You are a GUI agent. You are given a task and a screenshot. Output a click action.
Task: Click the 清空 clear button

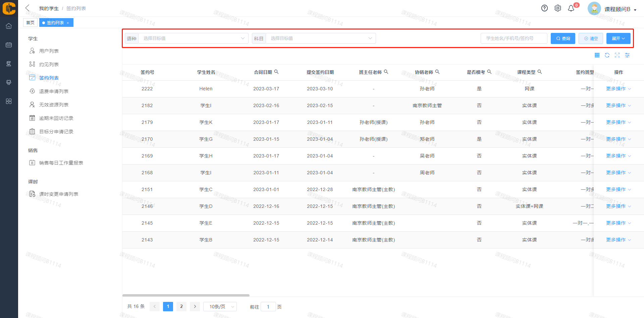(591, 38)
